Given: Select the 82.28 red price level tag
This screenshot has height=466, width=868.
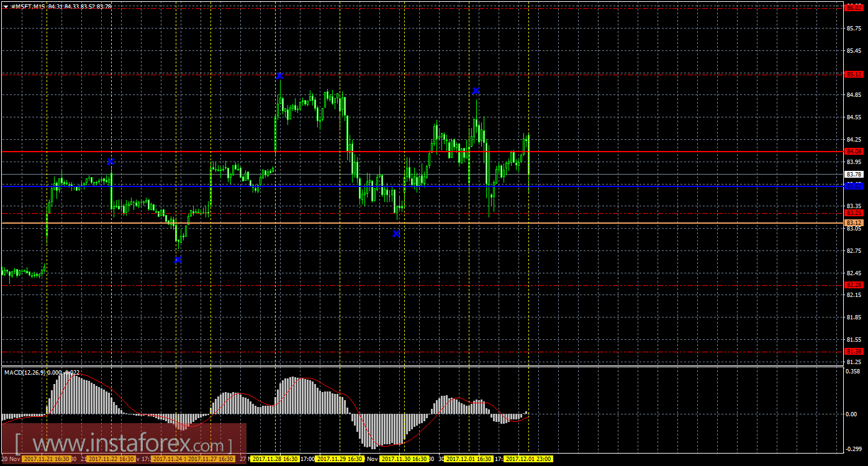Looking at the screenshot, I should [854, 285].
